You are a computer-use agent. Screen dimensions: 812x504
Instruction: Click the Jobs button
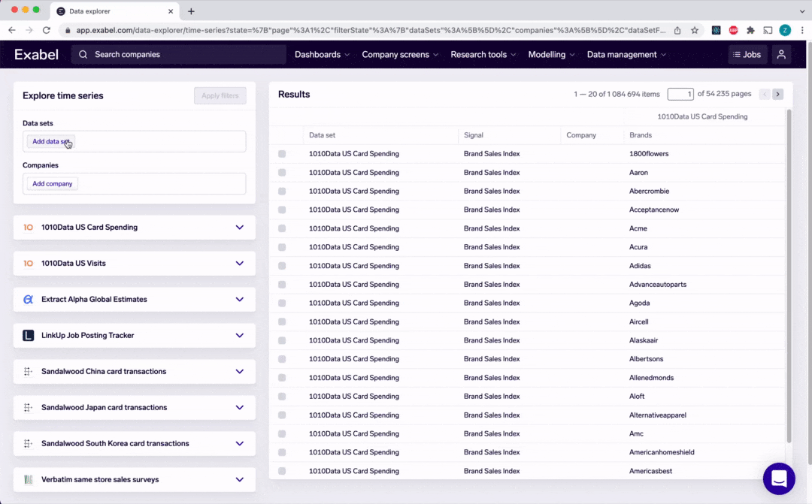[747, 54]
